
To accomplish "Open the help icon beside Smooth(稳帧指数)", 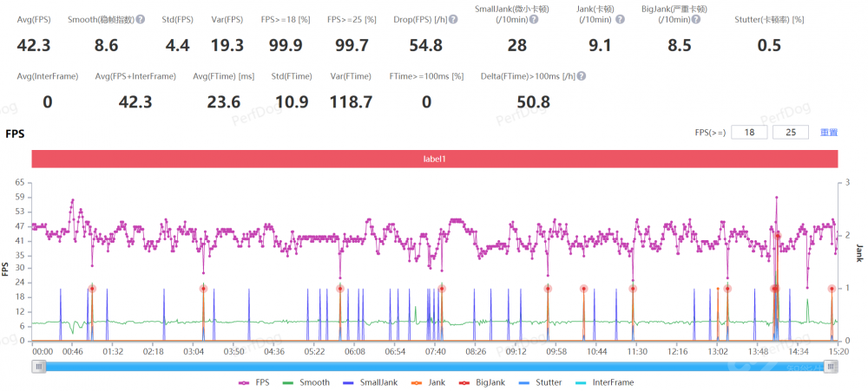I will point(141,19).
